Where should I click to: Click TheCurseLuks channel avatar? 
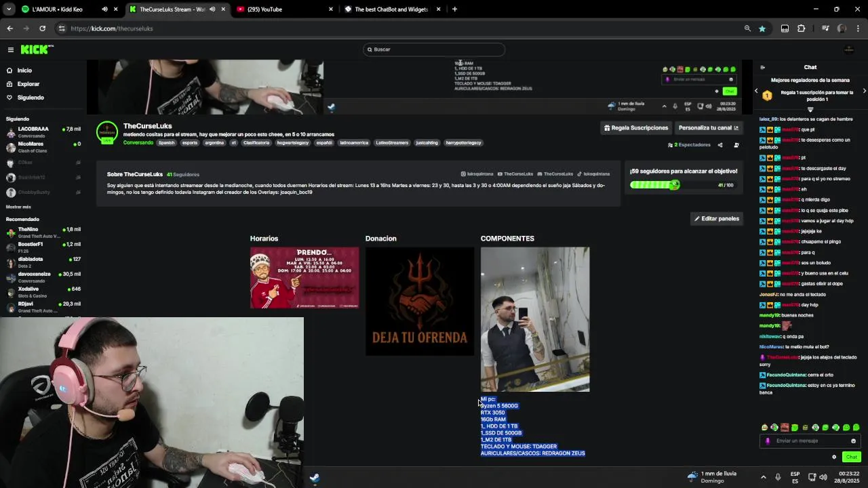pos(107,133)
